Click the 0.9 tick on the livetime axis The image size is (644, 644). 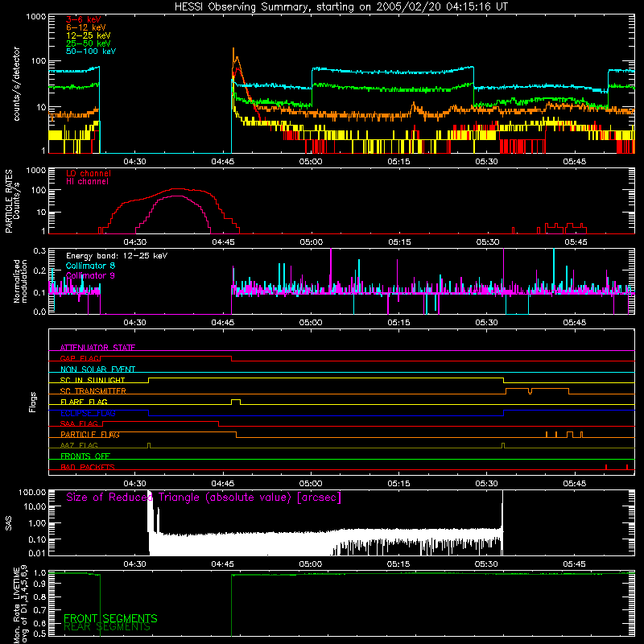pyautogui.click(x=39, y=584)
